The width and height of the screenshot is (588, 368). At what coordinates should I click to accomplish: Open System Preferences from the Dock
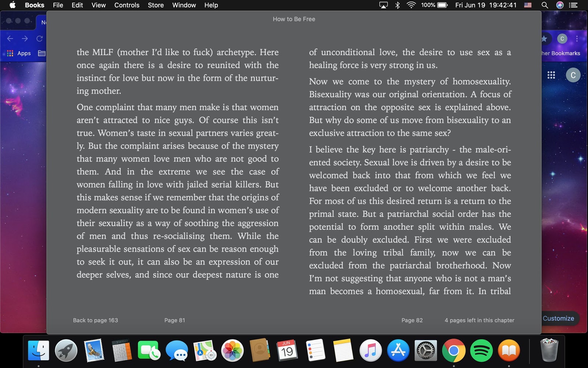[426, 350]
